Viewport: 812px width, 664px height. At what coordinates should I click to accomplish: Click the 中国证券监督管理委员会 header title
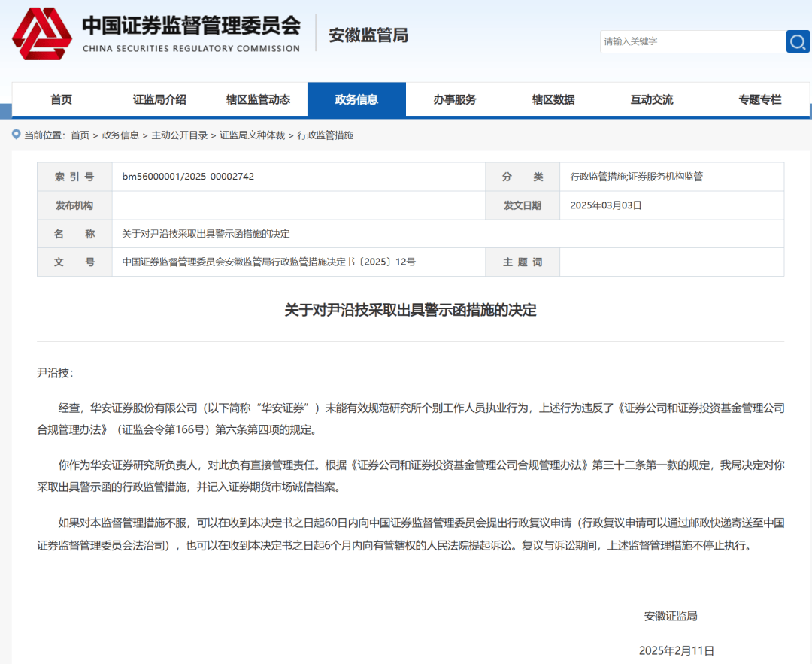pos(191,26)
